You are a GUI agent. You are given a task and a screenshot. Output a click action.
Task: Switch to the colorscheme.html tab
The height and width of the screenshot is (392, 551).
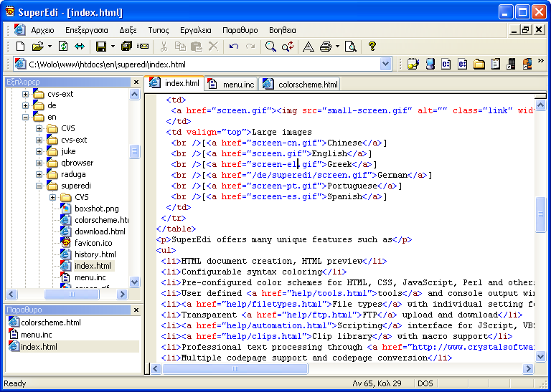click(x=300, y=85)
